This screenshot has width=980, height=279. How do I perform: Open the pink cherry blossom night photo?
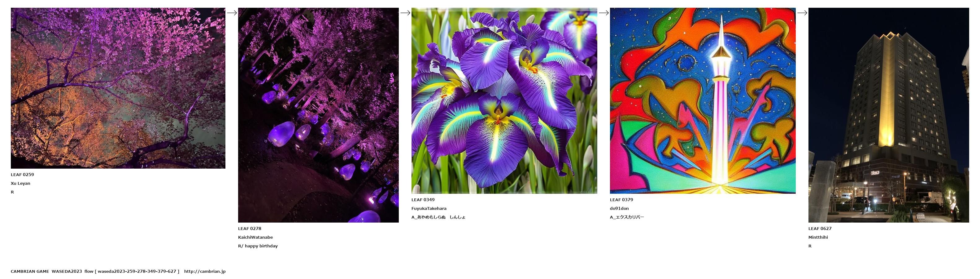118,88
